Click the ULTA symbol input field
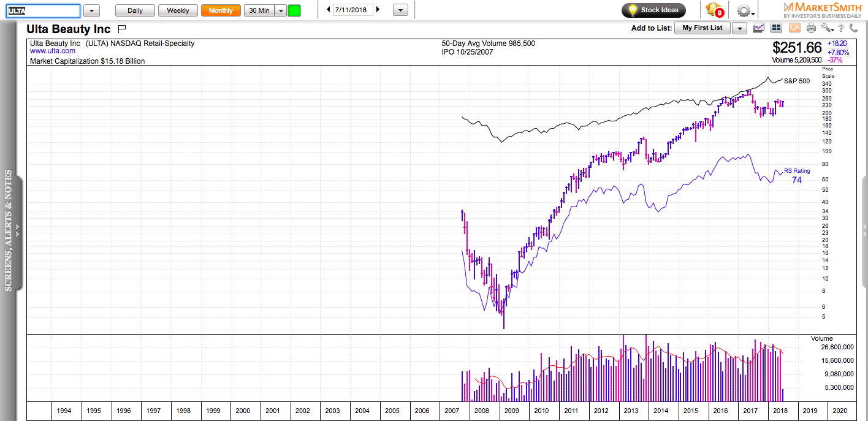Viewport: 868px width, 421px height. [43, 10]
